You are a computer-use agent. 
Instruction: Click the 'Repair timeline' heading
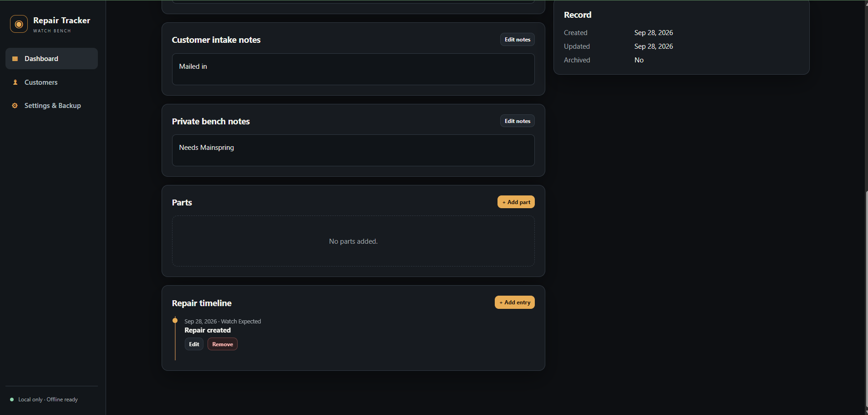(x=202, y=303)
